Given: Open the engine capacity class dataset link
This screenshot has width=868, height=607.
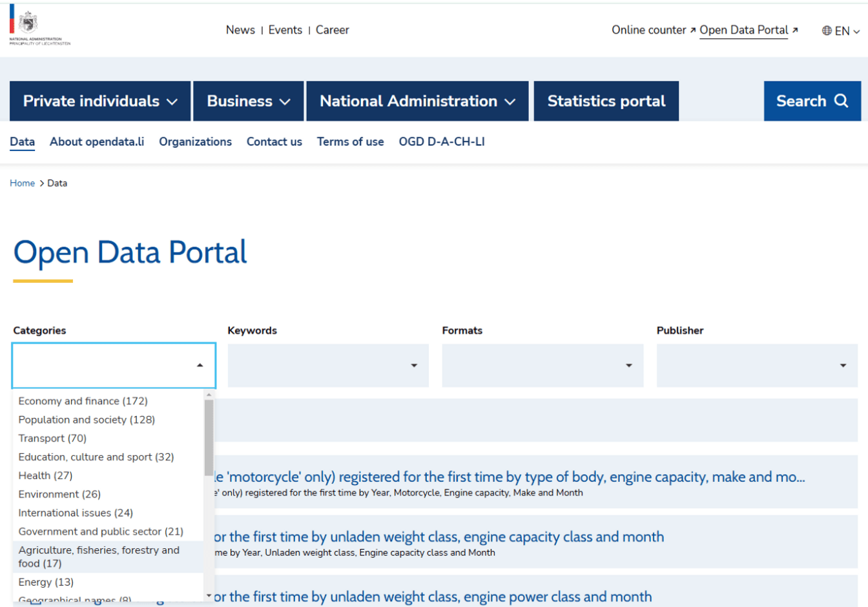Looking at the screenshot, I should 439,537.
